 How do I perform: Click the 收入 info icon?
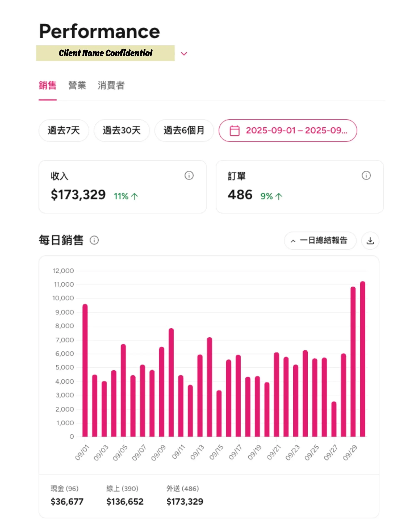189,175
